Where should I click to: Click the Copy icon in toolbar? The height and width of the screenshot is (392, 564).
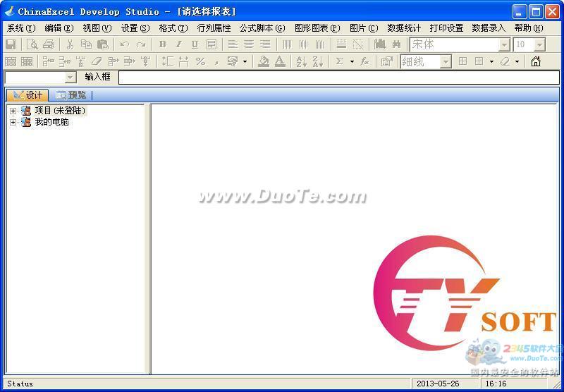coord(86,44)
